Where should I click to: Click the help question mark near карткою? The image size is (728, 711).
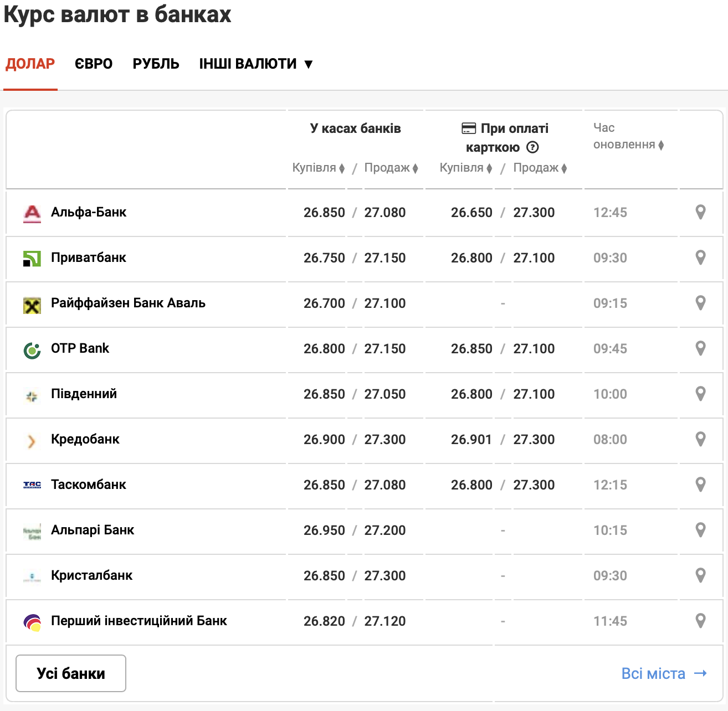point(532,147)
